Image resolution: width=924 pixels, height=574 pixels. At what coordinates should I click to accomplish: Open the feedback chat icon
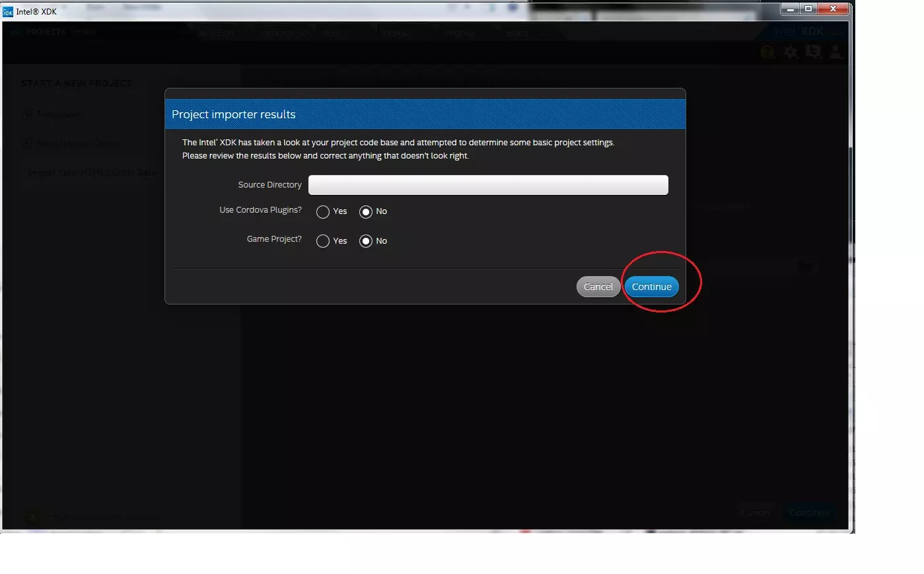point(814,52)
